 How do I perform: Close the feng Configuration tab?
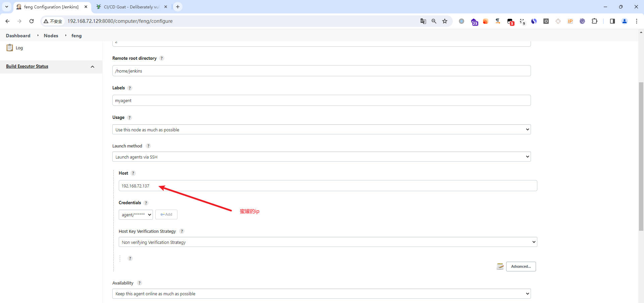[x=86, y=7]
